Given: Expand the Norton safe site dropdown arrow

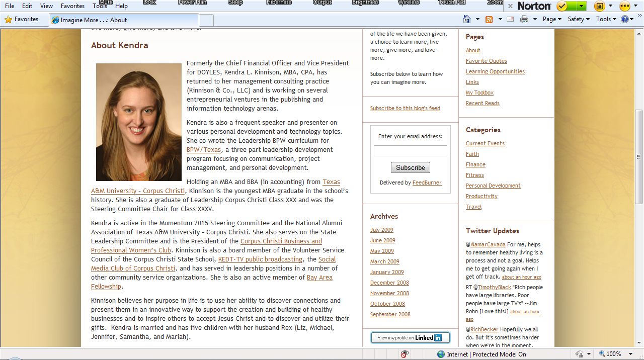Looking at the screenshot, I should 582,6.
